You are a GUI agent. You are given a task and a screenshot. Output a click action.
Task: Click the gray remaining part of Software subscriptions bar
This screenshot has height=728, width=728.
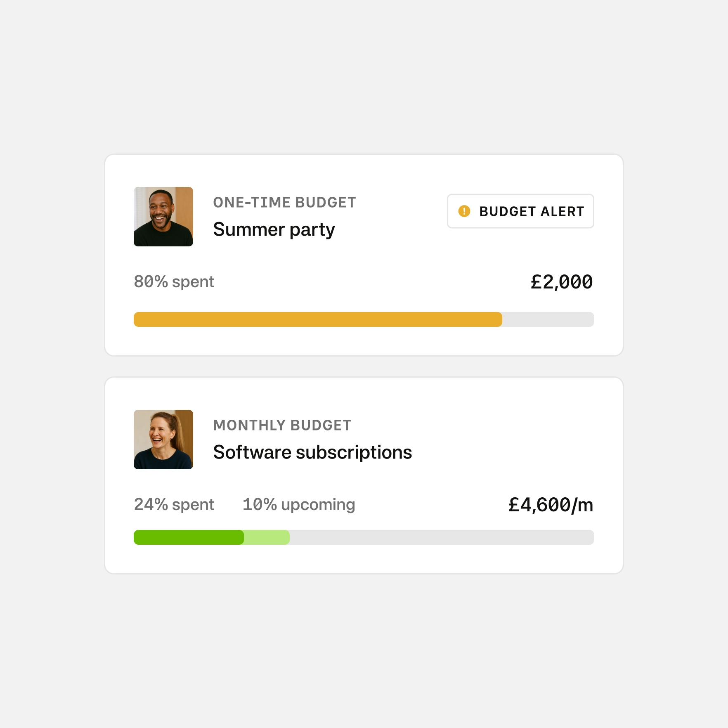click(x=442, y=537)
